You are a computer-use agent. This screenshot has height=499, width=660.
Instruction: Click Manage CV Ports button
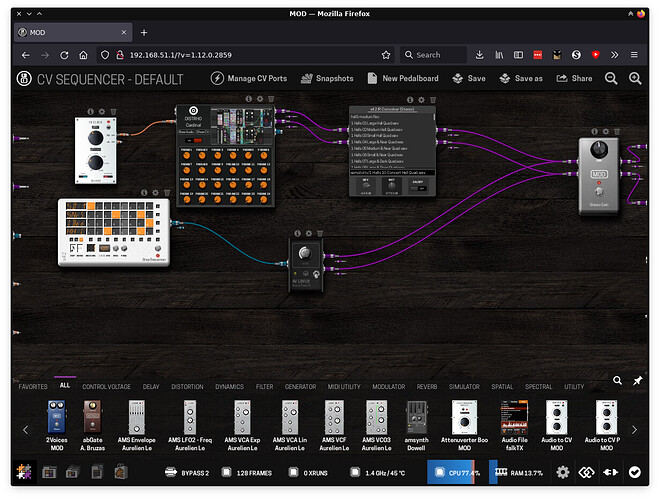coord(249,78)
